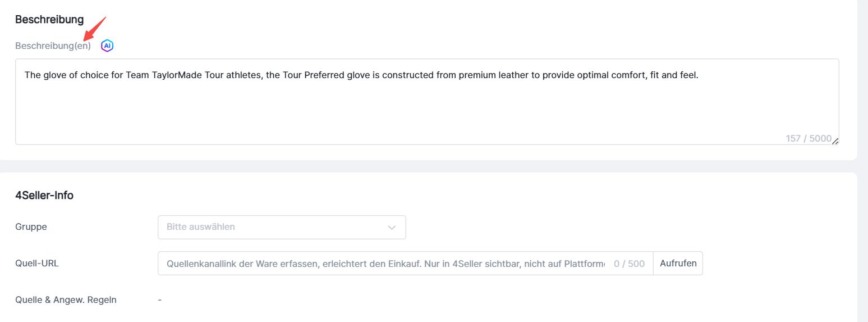Click the 'Quell-URL' field label
The image size is (868, 322).
[x=37, y=263]
